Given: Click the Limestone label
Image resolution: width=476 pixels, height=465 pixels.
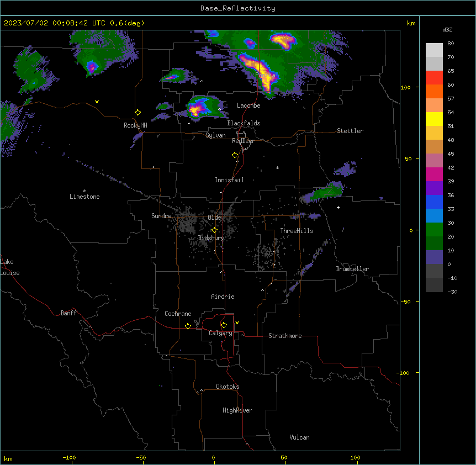Looking at the screenshot, I should pyautogui.click(x=84, y=197).
